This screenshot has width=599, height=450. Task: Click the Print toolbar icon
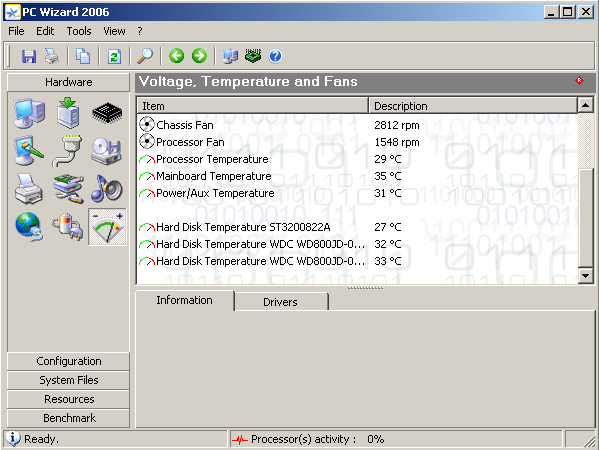[52, 56]
